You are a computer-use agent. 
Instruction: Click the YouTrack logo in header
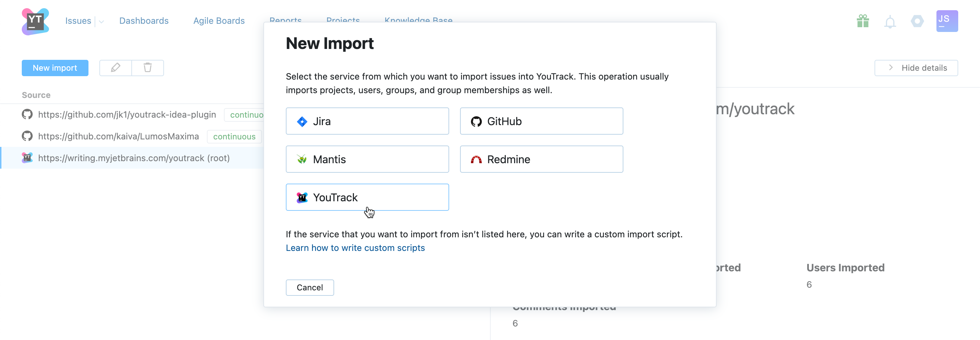coord(35,21)
